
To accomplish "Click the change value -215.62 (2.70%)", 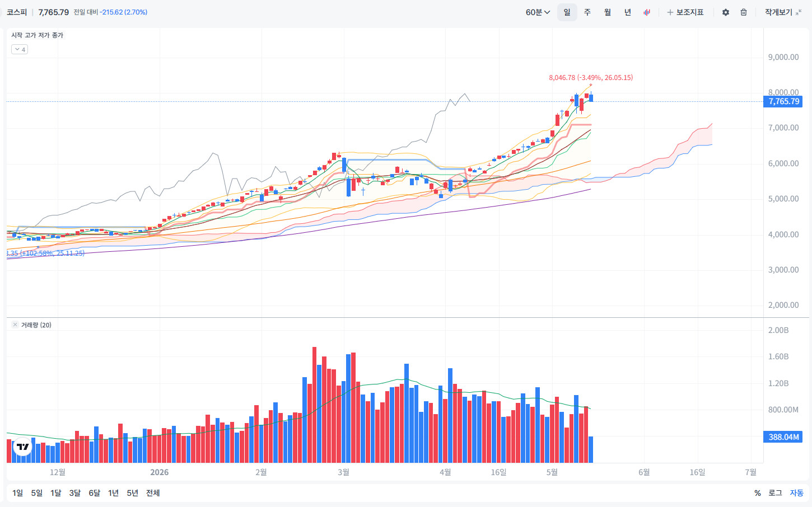I will tap(124, 12).
